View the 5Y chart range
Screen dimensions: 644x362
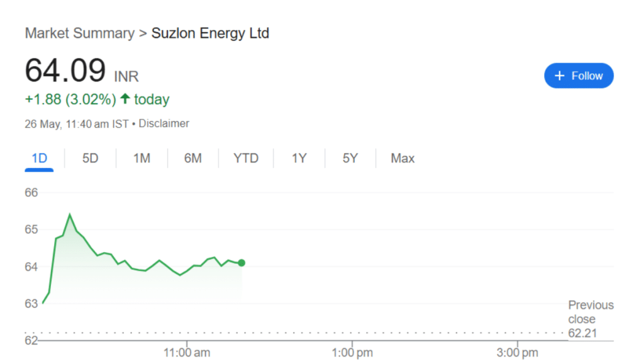tap(350, 158)
